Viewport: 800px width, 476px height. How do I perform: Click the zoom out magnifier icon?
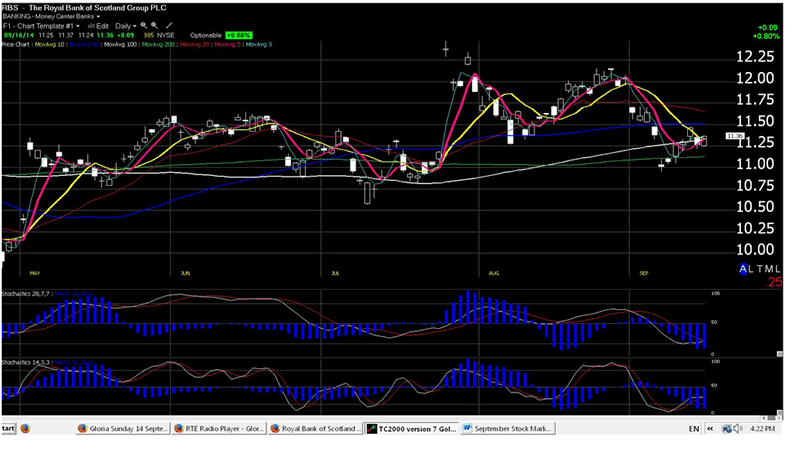155,25
